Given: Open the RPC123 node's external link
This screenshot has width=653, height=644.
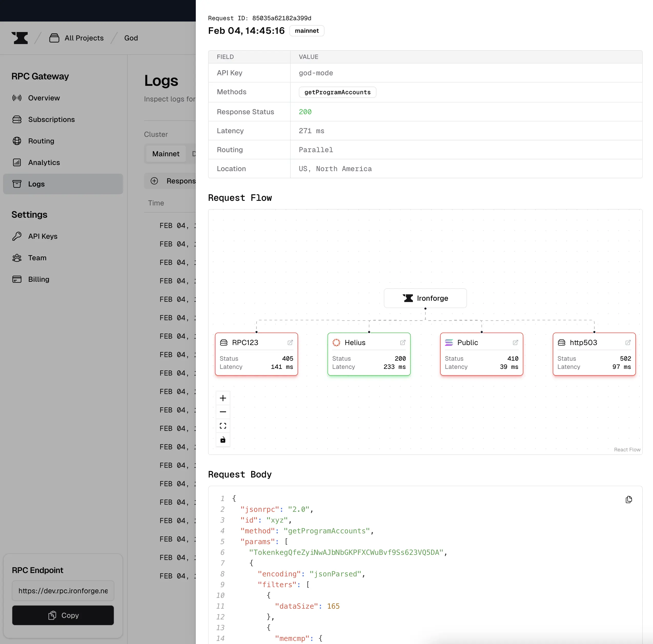Looking at the screenshot, I should (290, 342).
